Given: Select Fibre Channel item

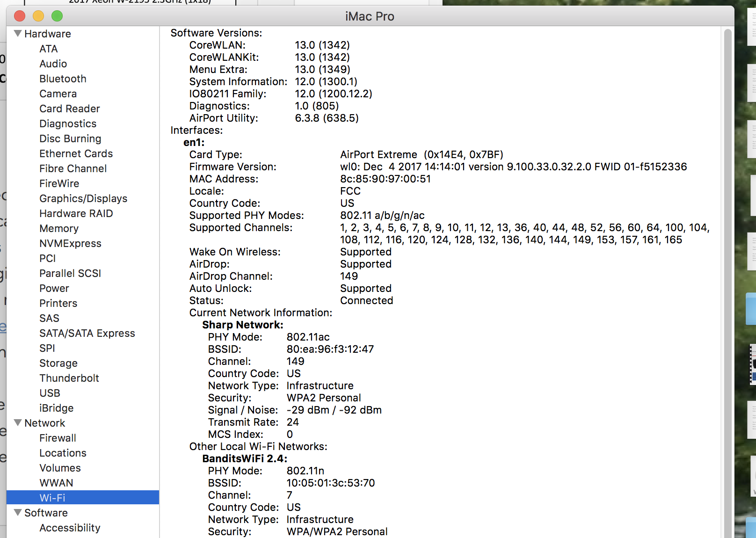Looking at the screenshot, I should click(x=73, y=168).
